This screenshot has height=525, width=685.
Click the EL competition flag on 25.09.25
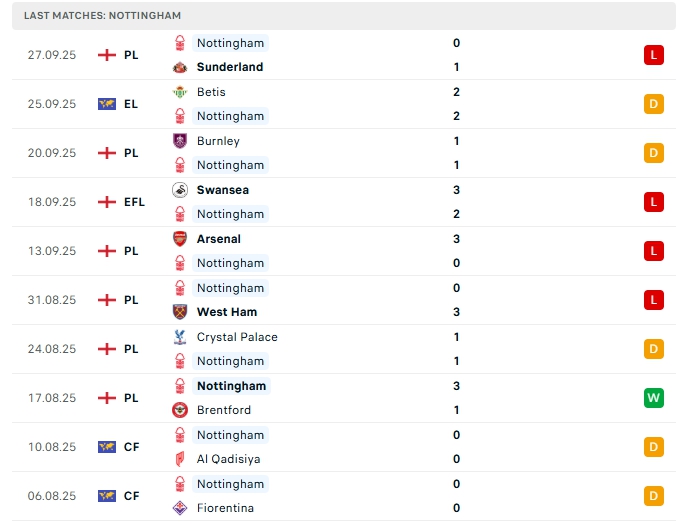coord(107,104)
